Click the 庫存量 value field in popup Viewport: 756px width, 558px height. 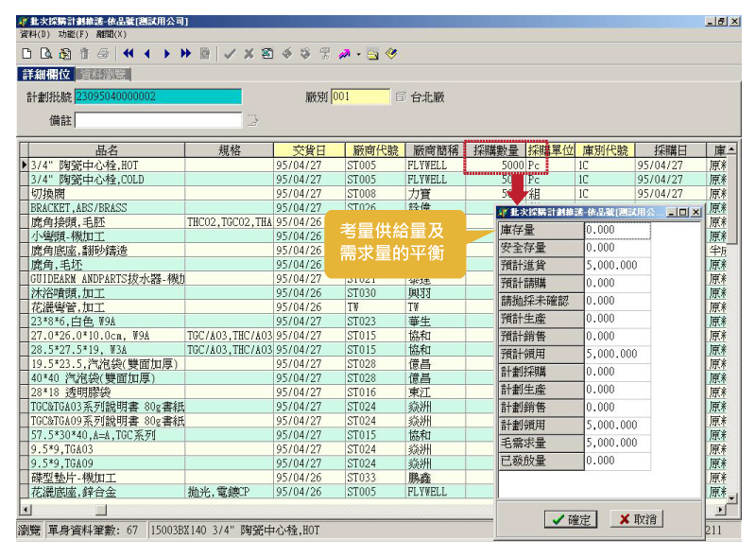[617, 230]
